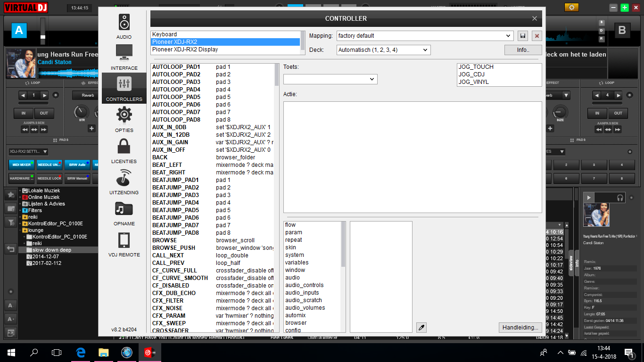Adjust the deck A STR effect knob
The image size is (644, 362).
point(81,112)
